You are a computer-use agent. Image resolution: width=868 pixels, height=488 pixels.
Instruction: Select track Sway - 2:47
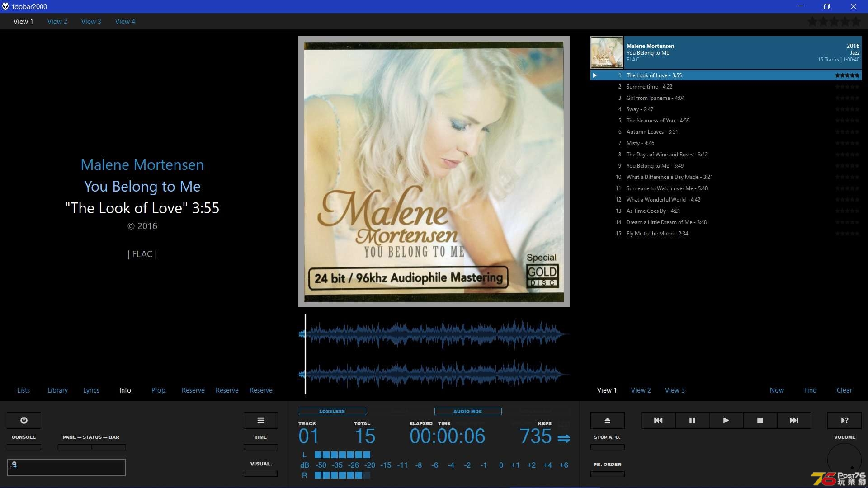pos(726,109)
